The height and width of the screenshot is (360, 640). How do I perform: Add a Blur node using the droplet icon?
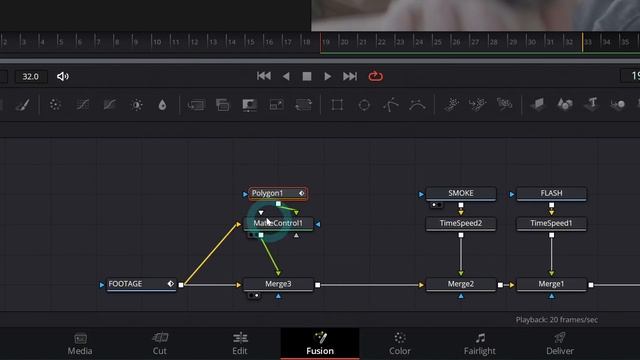click(162, 105)
